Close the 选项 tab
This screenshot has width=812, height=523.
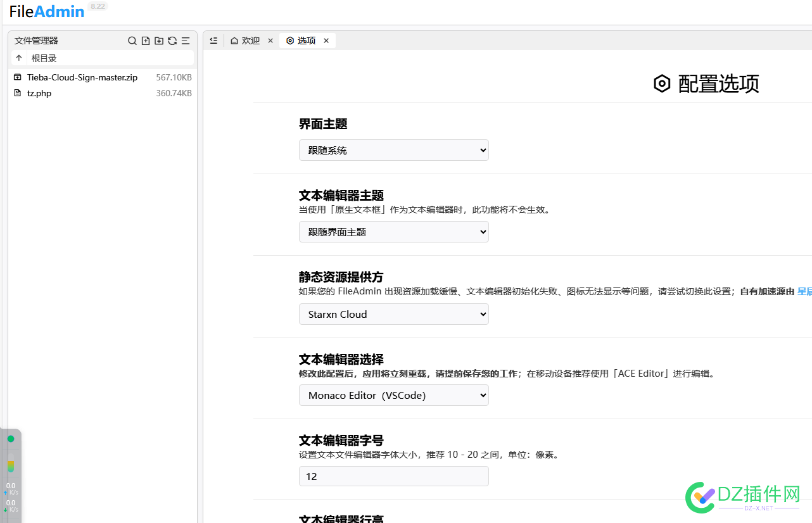point(326,41)
